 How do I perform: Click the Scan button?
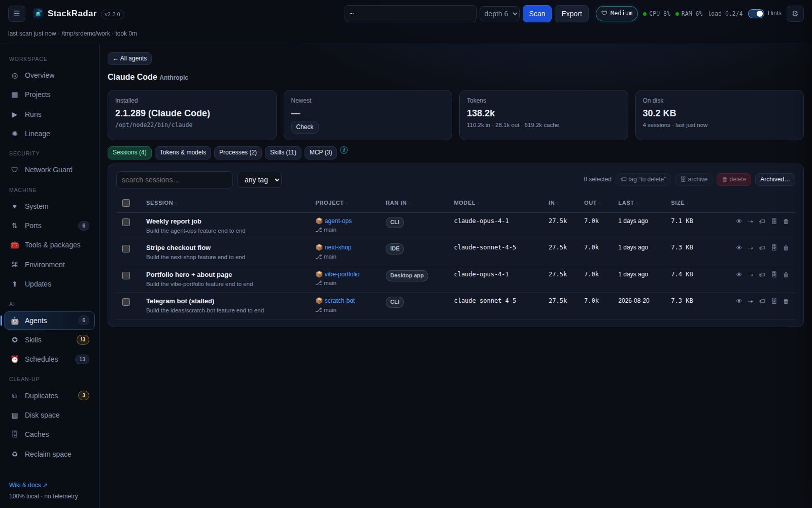tap(537, 14)
